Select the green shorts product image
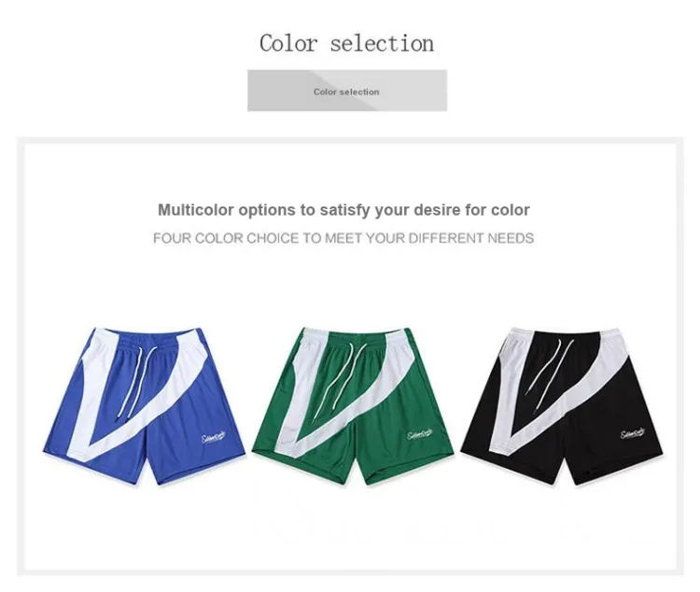This screenshot has width=700, height=592. point(353,405)
